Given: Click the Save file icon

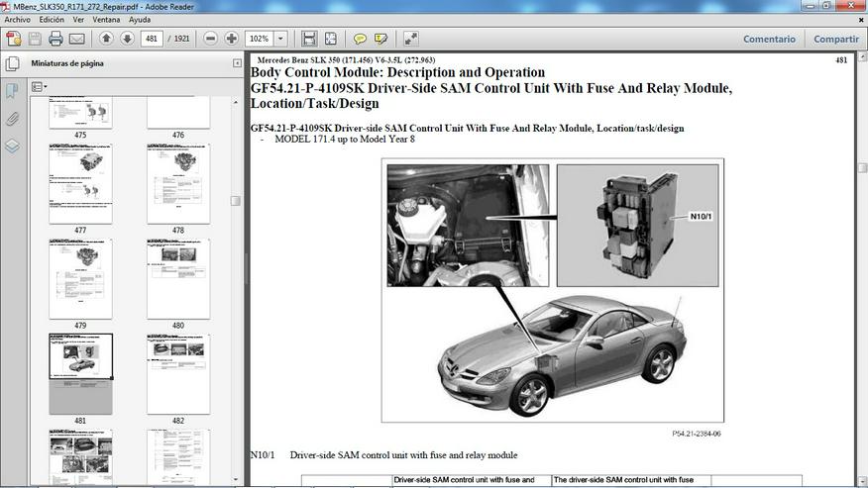Looking at the screenshot, I should tap(35, 39).
